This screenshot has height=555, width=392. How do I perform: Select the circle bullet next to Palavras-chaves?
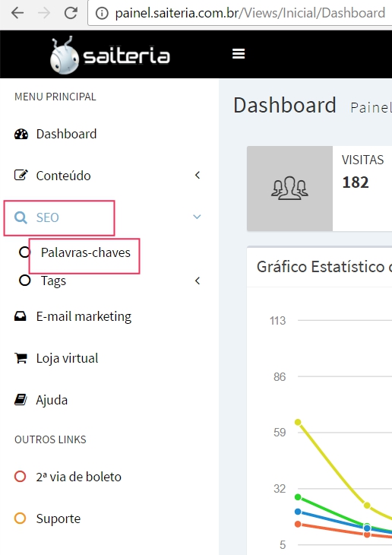click(x=24, y=252)
